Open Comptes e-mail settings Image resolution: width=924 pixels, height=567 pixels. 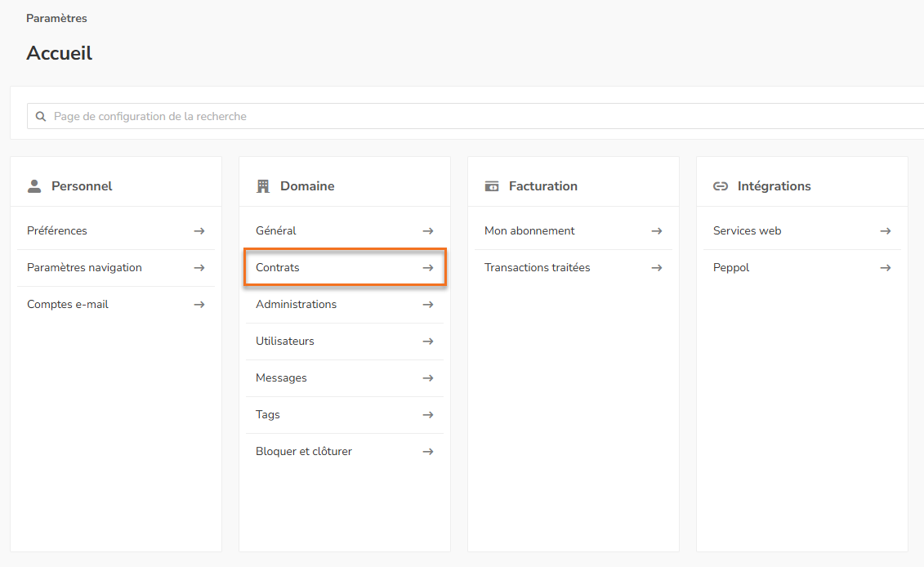[68, 305]
